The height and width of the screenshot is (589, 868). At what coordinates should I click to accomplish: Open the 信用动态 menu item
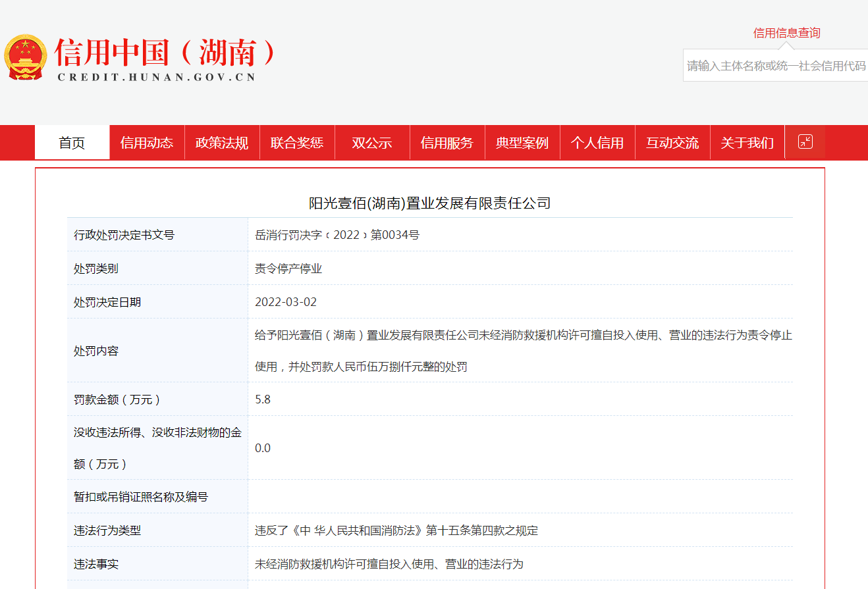(x=147, y=143)
